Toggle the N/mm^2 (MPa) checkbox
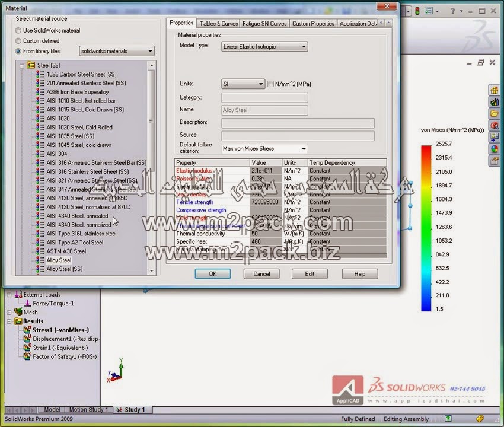This screenshot has width=504, height=427. tap(270, 84)
